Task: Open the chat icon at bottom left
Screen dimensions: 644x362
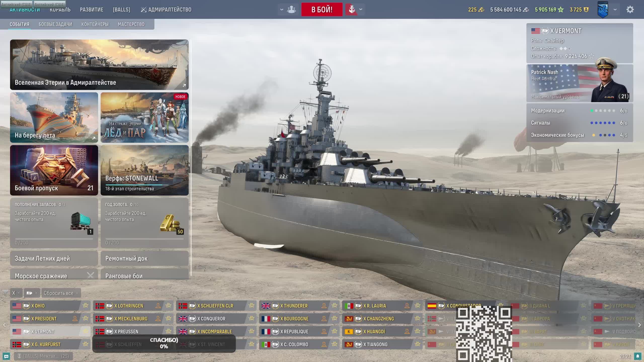Action: 6,356
